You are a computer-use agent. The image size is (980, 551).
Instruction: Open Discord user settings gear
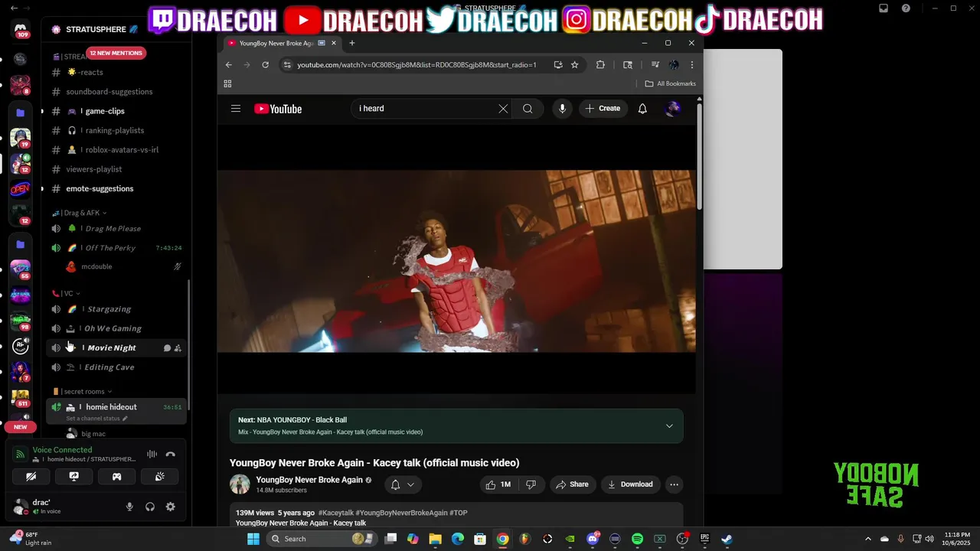170,507
